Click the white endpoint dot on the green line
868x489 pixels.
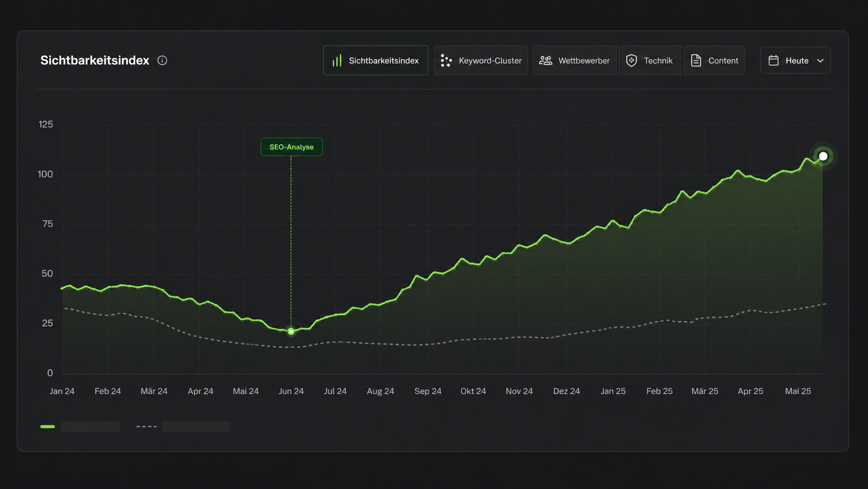tap(823, 156)
